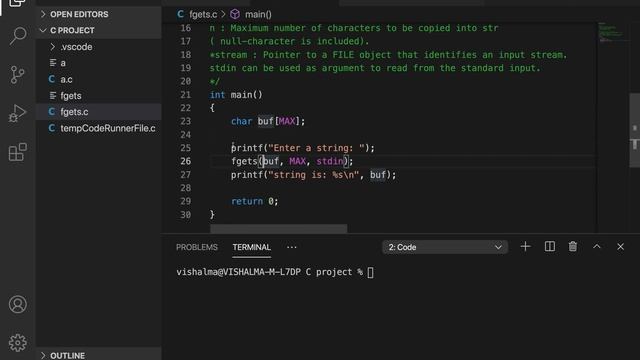Expand the OUTLINE section

point(98,355)
